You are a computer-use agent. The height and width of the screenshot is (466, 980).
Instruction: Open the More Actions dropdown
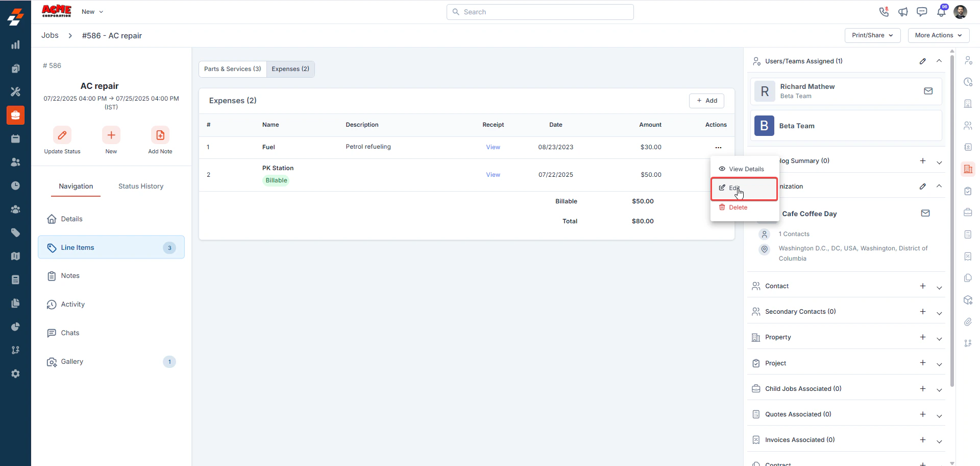tap(938, 35)
